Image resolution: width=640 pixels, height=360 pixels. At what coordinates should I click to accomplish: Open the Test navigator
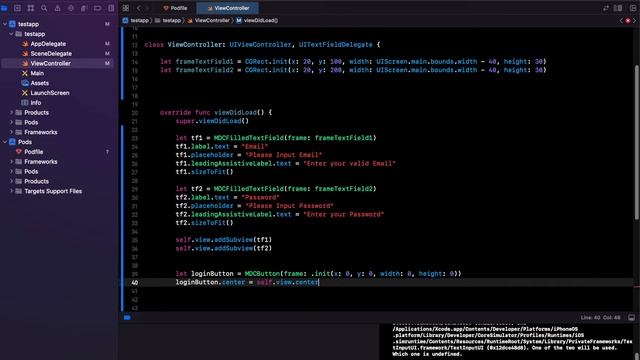[x=71, y=8]
